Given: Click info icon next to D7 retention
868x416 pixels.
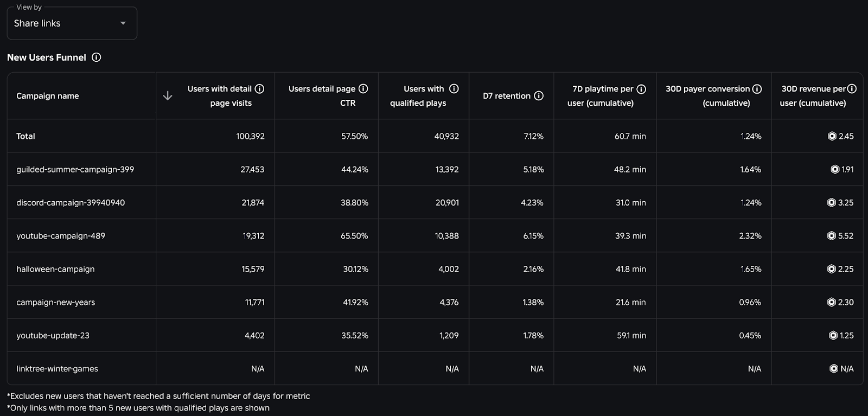Looking at the screenshot, I should point(539,96).
